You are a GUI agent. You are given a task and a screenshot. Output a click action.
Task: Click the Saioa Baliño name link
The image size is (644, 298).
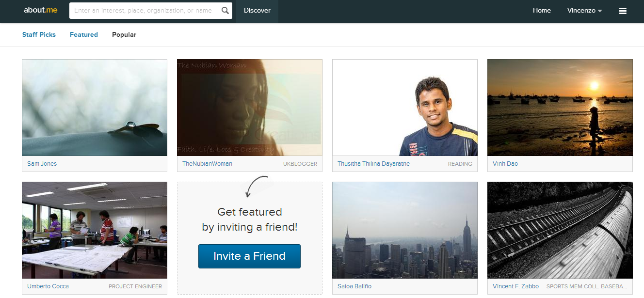point(354,286)
